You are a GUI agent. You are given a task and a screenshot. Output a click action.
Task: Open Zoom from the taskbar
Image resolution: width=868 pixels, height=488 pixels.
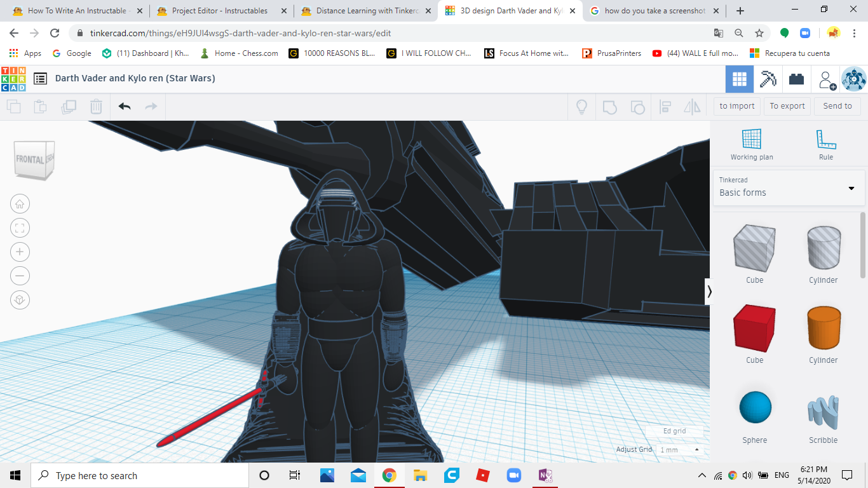(513, 475)
